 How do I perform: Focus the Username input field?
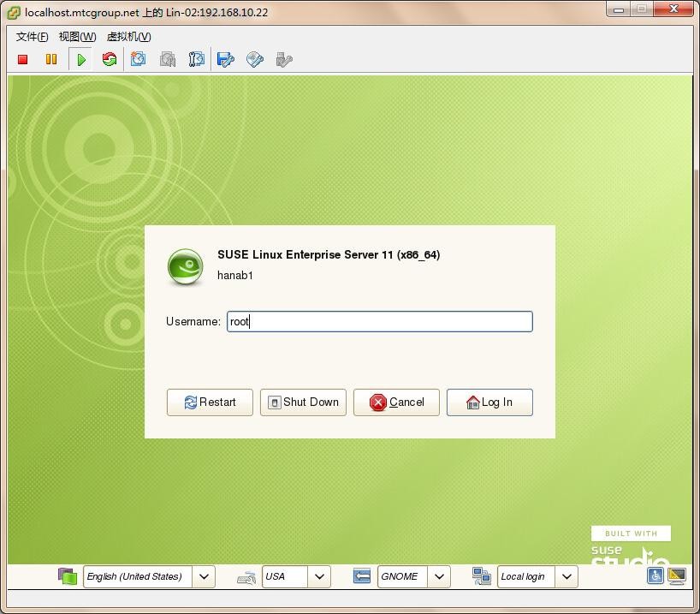(380, 321)
